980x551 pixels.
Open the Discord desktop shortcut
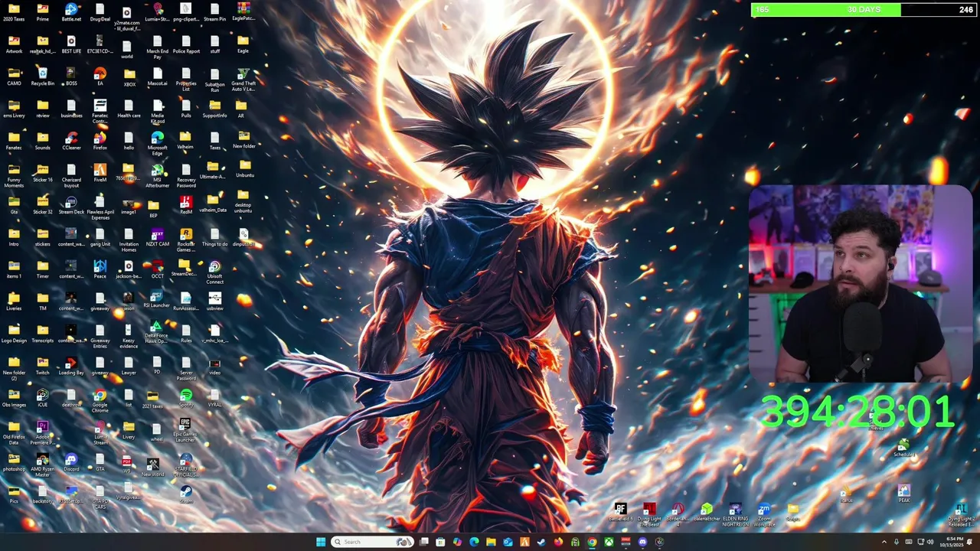pyautogui.click(x=71, y=462)
